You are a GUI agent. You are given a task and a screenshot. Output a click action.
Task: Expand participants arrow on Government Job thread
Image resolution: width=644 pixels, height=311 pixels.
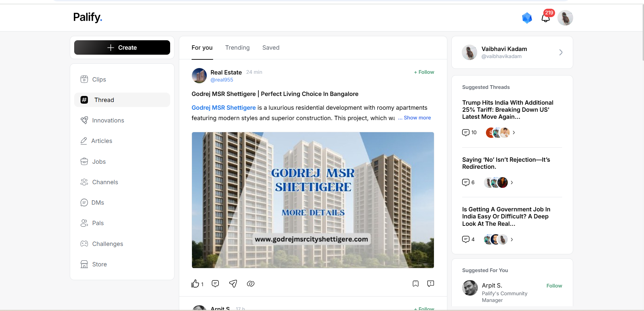click(x=512, y=240)
